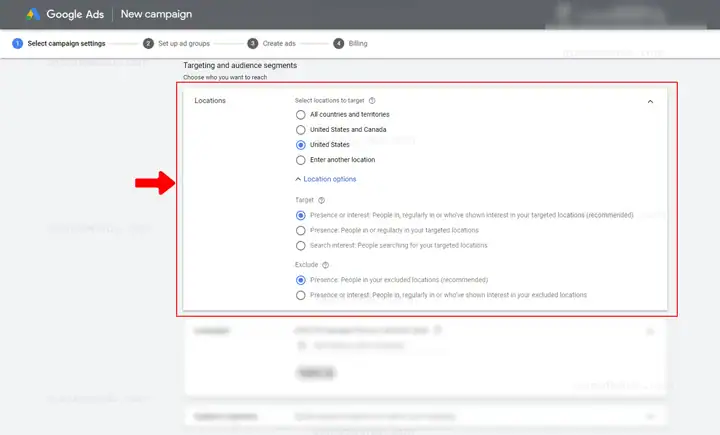Click step 2 circle icon for ad groups

(x=148, y=44)
